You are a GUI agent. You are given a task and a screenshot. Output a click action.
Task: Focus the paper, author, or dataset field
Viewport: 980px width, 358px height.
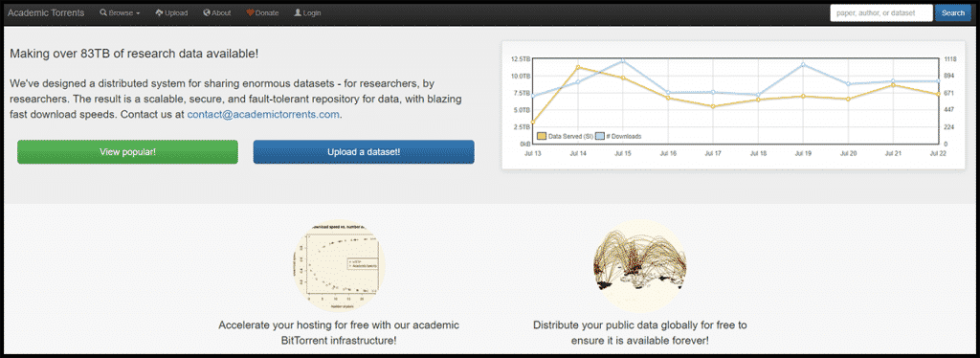[881, 12]
